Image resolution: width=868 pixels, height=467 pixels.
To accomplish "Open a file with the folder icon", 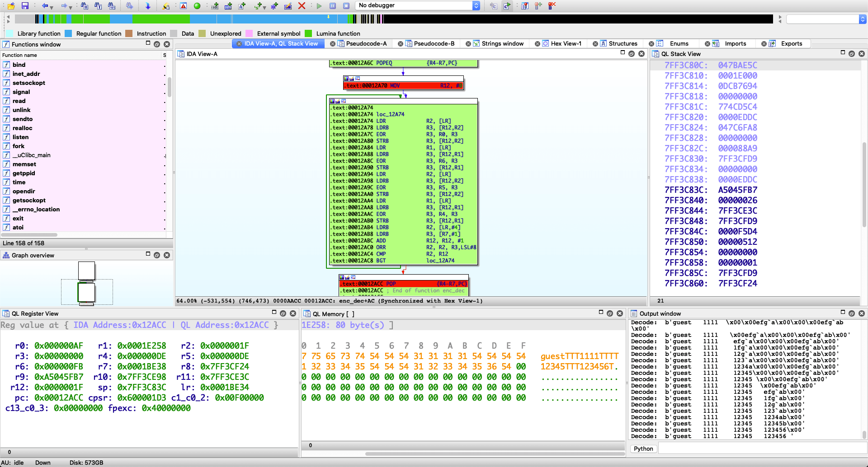I will (x=11, y=6).
